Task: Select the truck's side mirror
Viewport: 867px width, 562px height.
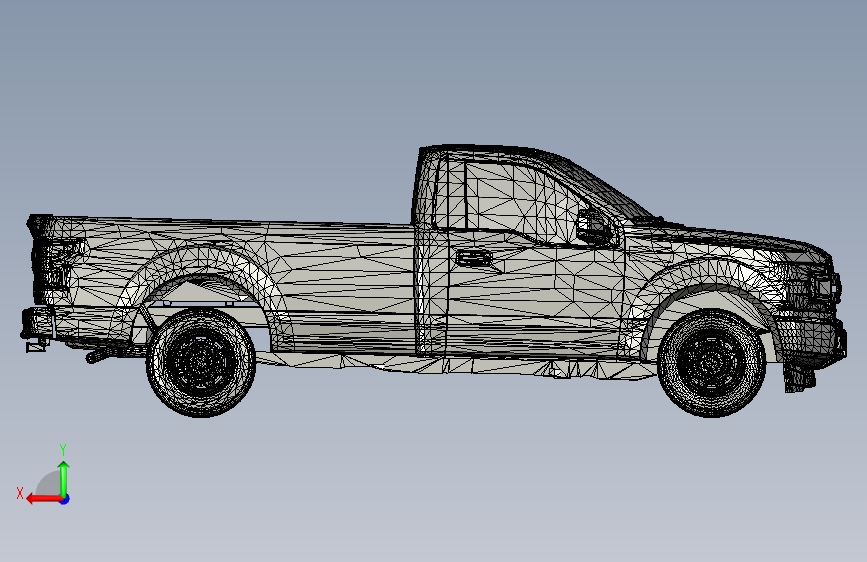Action: tap(594, 226)
